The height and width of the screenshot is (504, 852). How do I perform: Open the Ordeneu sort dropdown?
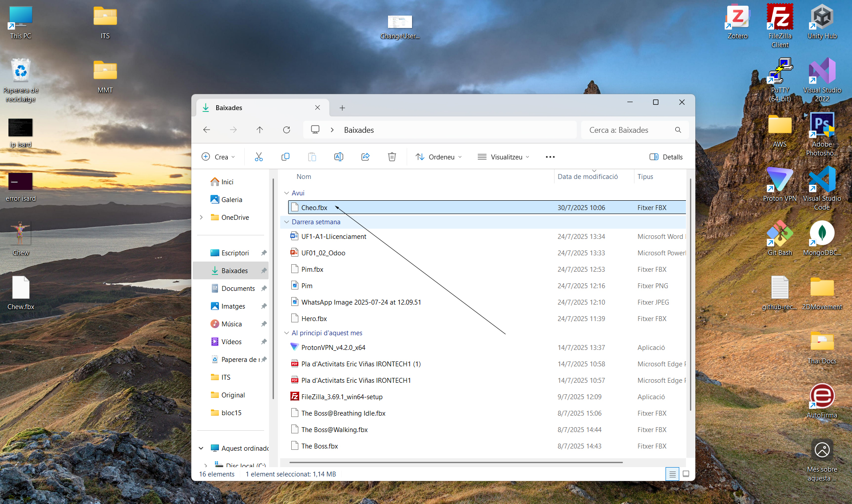click(x=439, y=157)
